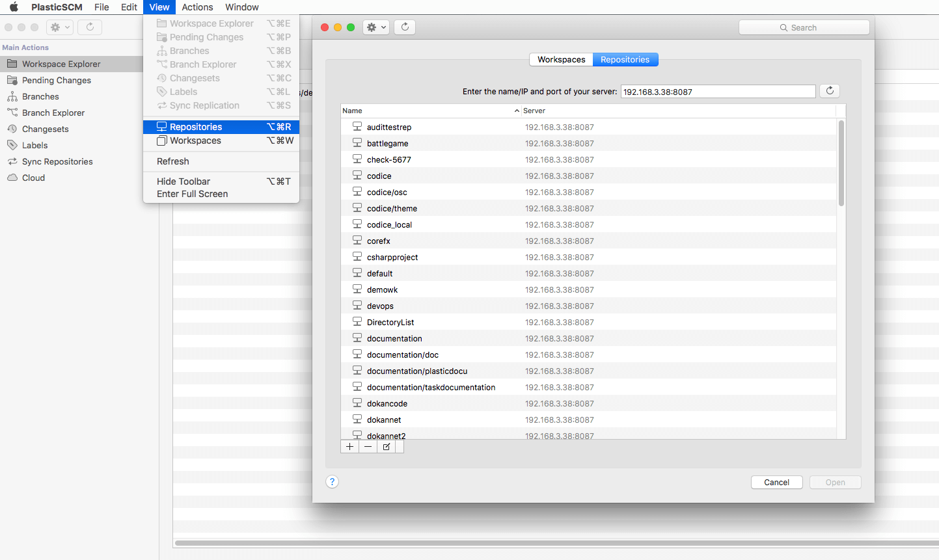Image resolution: width=939 pixels, height=560 pixels.
Task: Click the dialog toolbar refresh button
Action: tap(405, 27)
